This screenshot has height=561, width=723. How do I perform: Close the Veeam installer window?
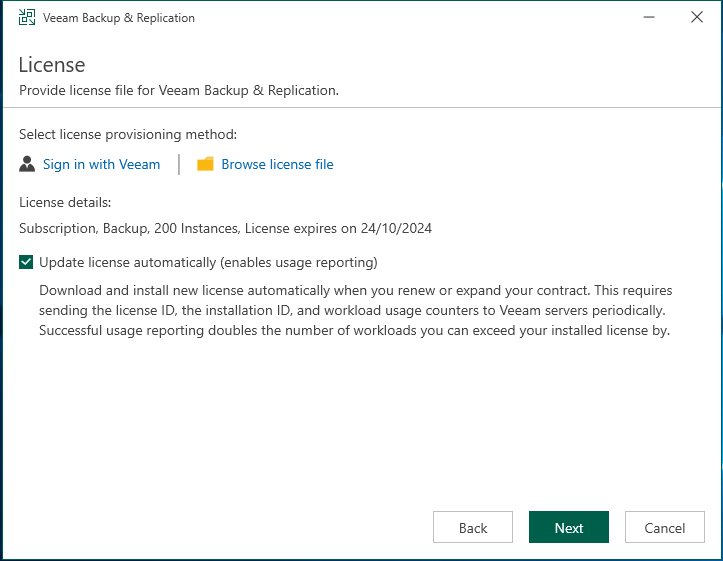click(697, 18)
